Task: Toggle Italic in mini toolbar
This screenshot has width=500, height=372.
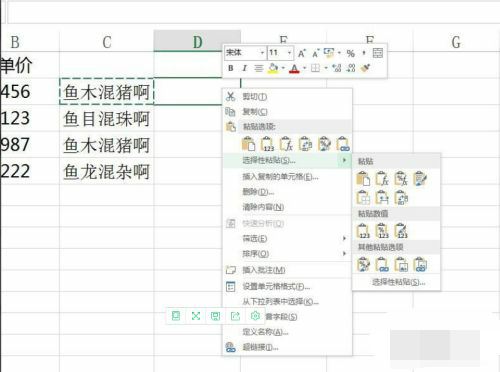Action: (x=244, y=68)
